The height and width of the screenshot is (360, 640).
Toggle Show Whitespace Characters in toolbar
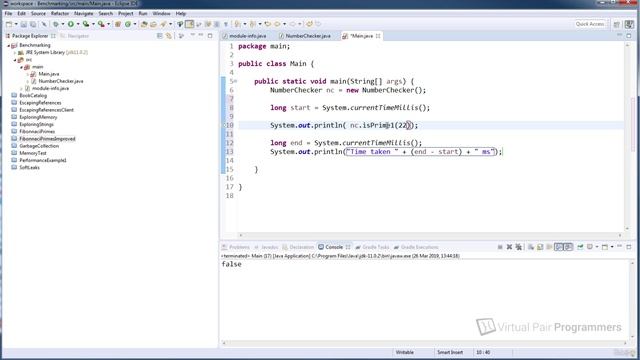click(225, 24)
